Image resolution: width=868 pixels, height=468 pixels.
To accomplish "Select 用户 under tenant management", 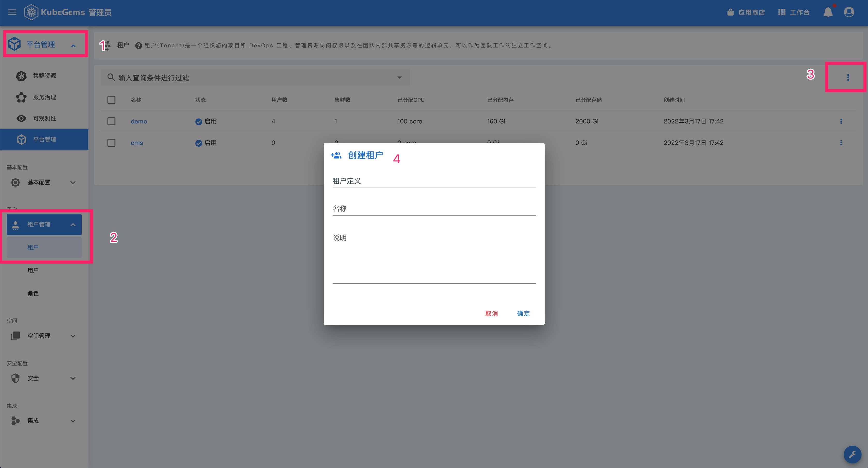I will click(x=33, y=270).
